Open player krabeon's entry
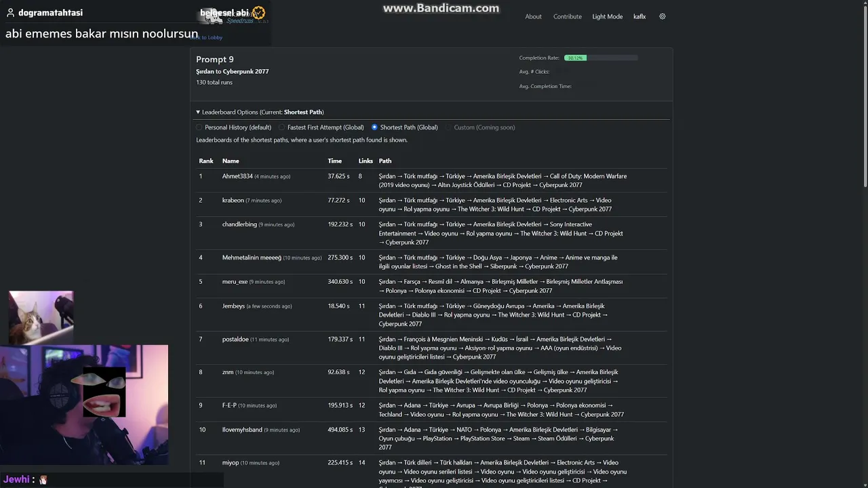The image size is (868, 488). [x=233, y=201]
